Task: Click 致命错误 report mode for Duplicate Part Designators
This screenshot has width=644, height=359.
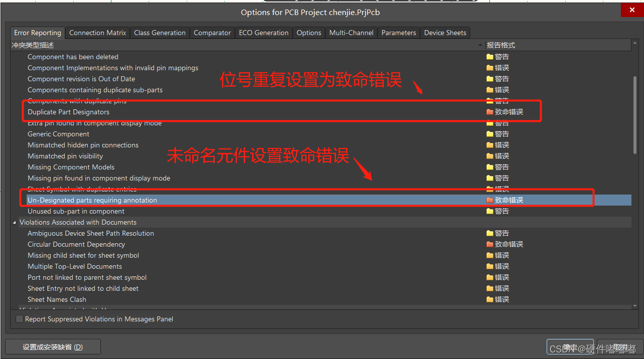Action: [x=509, y=112]
